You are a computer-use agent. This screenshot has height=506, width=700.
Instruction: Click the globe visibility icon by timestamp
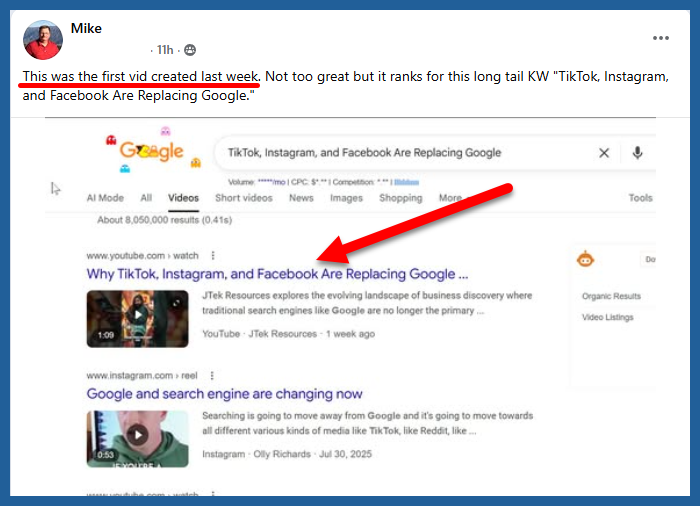(190, 50)
